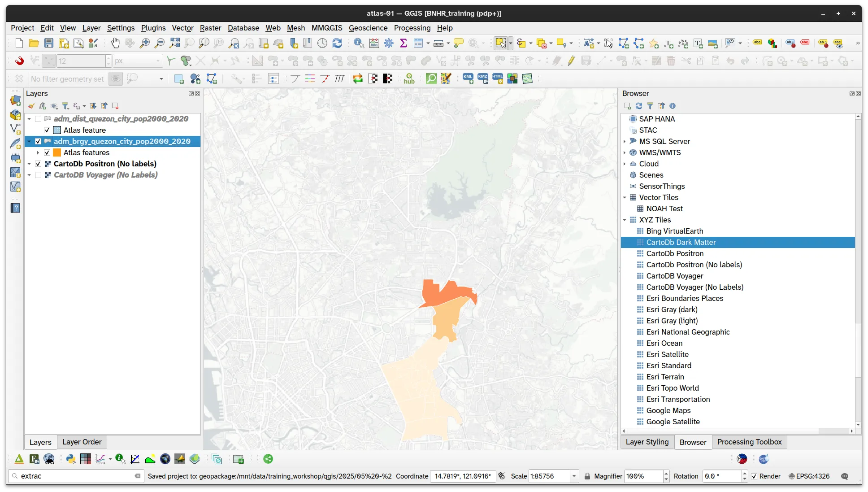This screenshot has height=492, width=868.
Task: Switch to the Layer Styling tab
Action: (647, 442)
